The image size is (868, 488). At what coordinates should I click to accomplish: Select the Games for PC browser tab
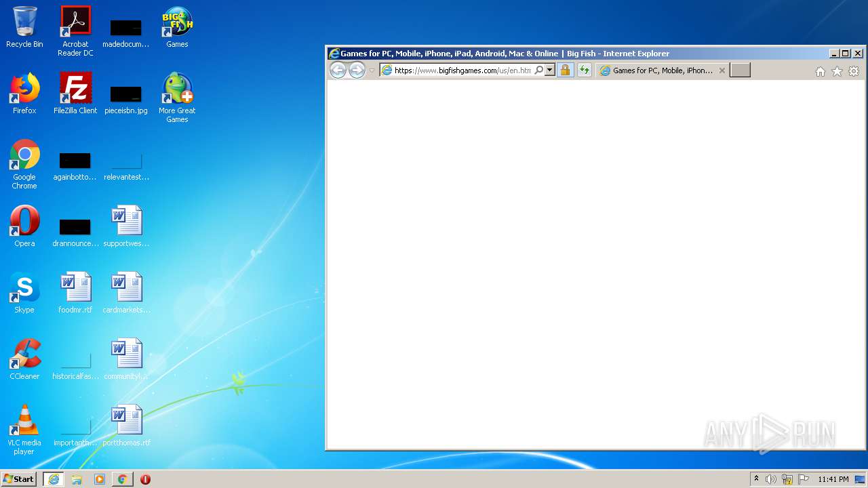tap(663, 70)
